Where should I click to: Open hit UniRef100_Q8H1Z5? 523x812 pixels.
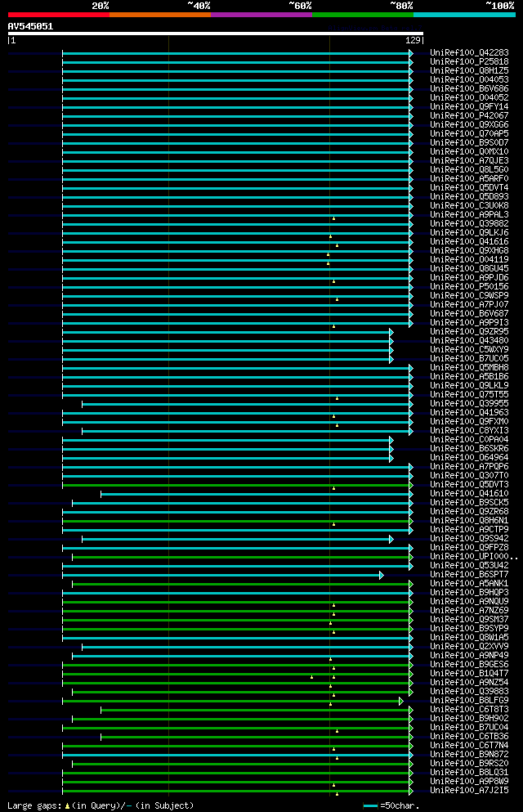469,71
